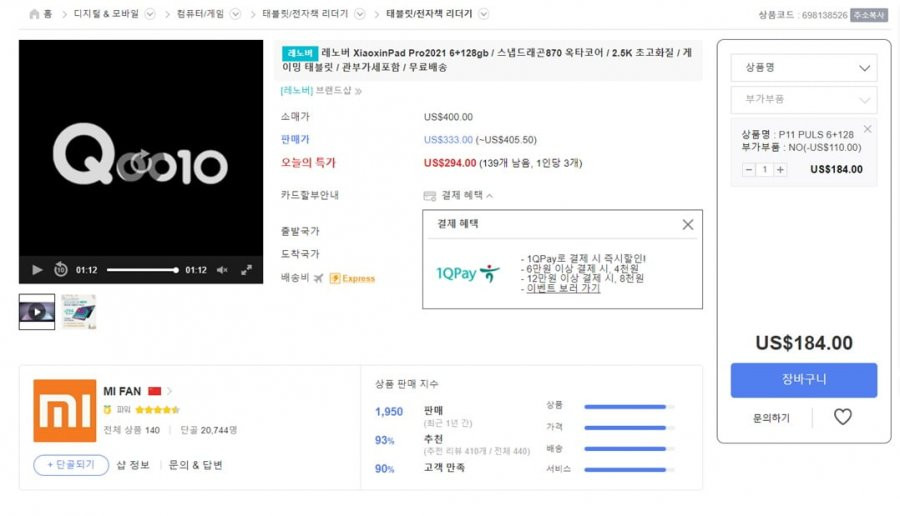Enter fullscreen video mode
Screen dimensions: 900x516
coord(246,270)
